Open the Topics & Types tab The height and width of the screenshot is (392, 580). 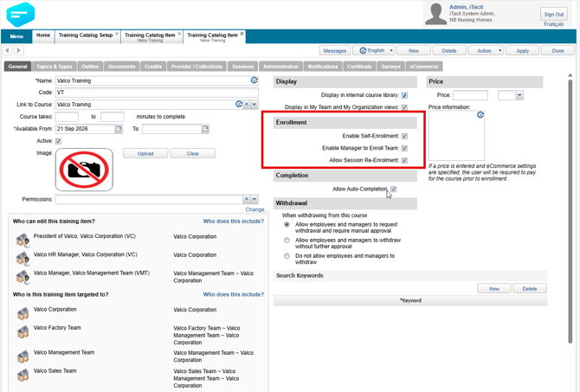[55, 67]
